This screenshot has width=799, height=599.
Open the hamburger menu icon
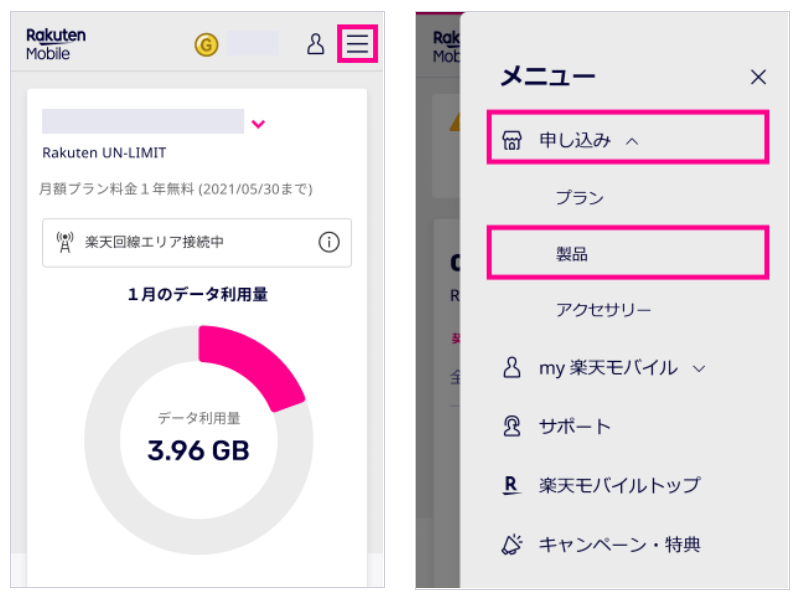pyautogui.click(x=357, y=43)
